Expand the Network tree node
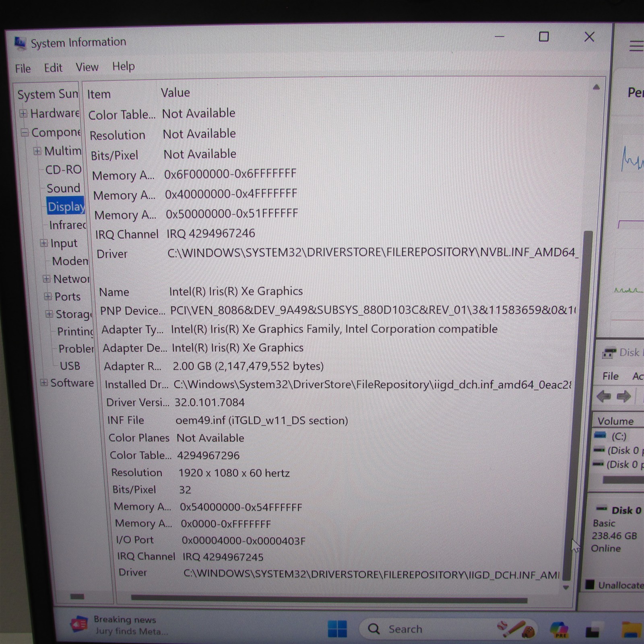Screen dimensions: 644x644 click(47, 279)
